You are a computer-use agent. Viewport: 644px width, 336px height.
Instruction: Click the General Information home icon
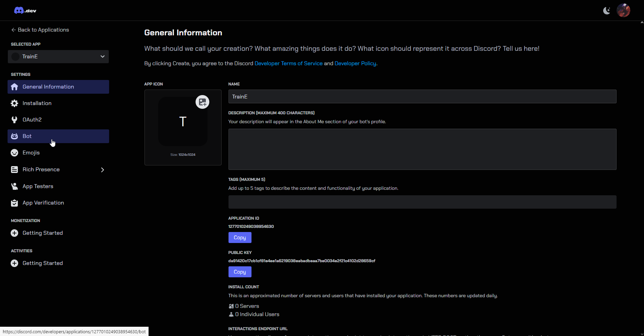coord(14,87)
